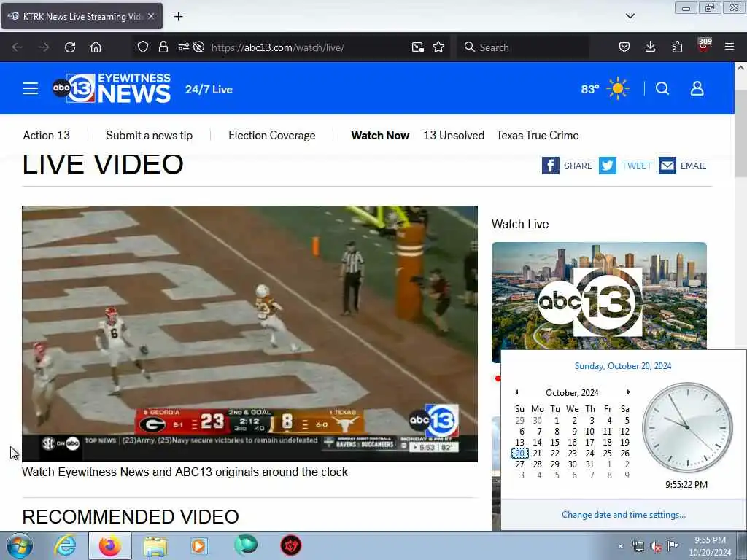Bookmark this page with the star icon
Viewport: 747px width, 560px height.
[x=438, y=47]
